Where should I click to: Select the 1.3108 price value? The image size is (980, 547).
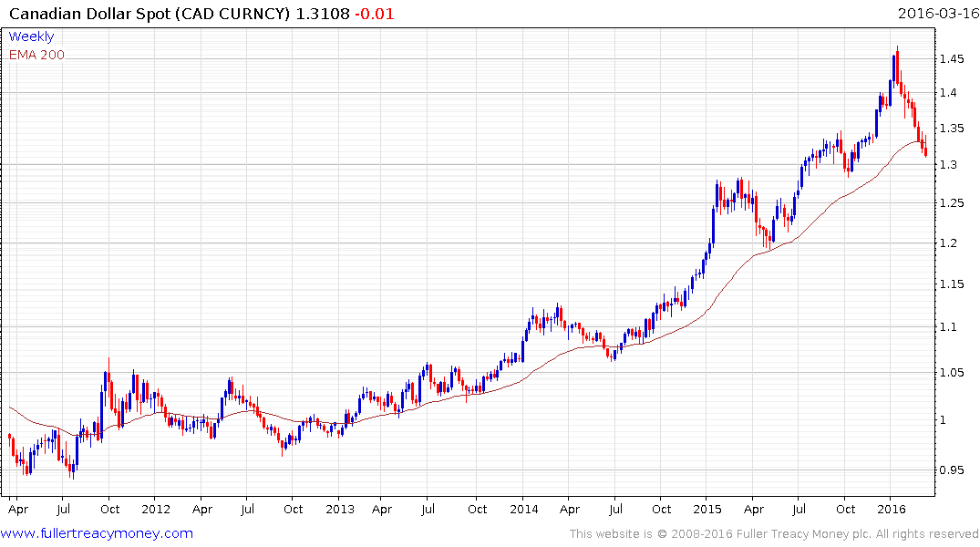(x=323, y=14)
